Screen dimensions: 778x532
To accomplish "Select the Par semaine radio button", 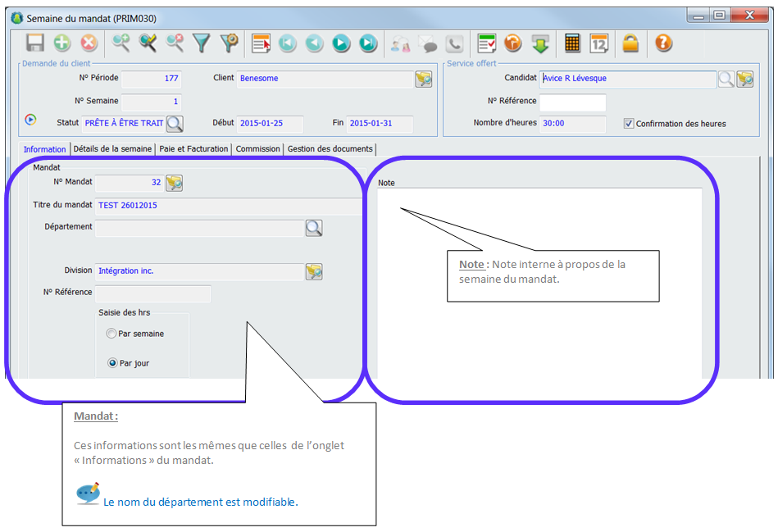I will pos(111,334).
